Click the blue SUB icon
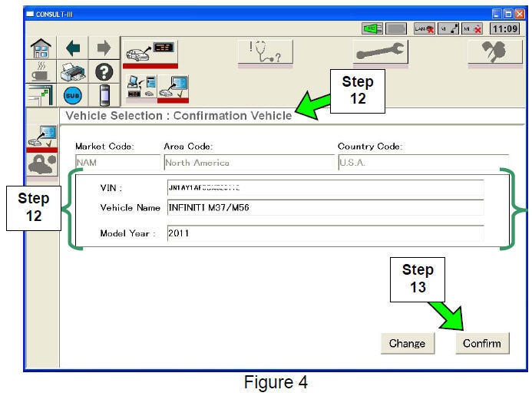 coord(73,97)
